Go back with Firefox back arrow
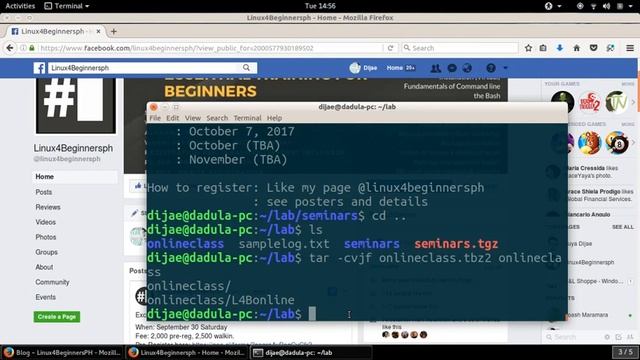 coord(10,48)
